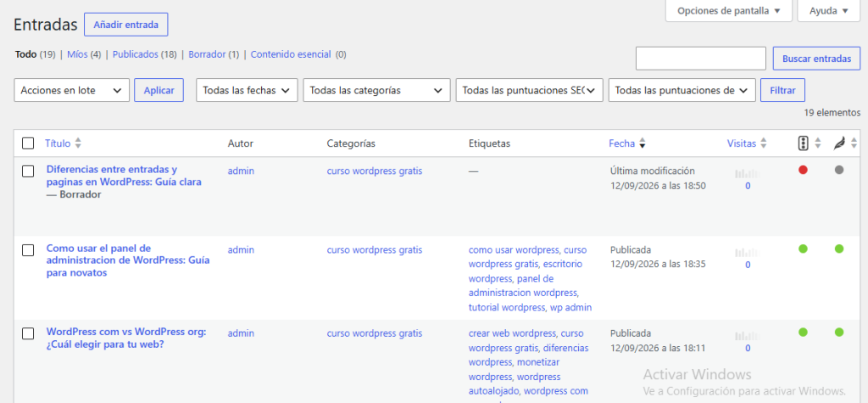Open the Todas las categorías dropdown
Screen dimensions: 868x403
pos(376,90)
